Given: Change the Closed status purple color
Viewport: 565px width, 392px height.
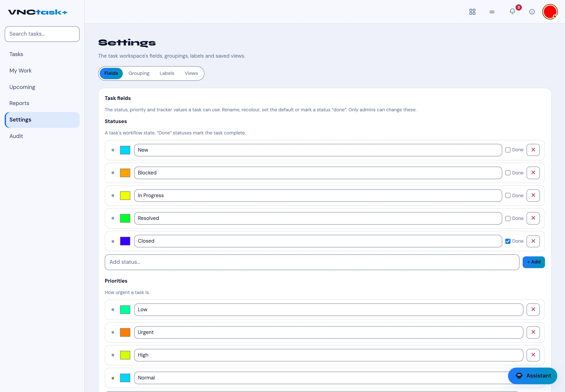Looking at the screenshot, I should 125,241.
